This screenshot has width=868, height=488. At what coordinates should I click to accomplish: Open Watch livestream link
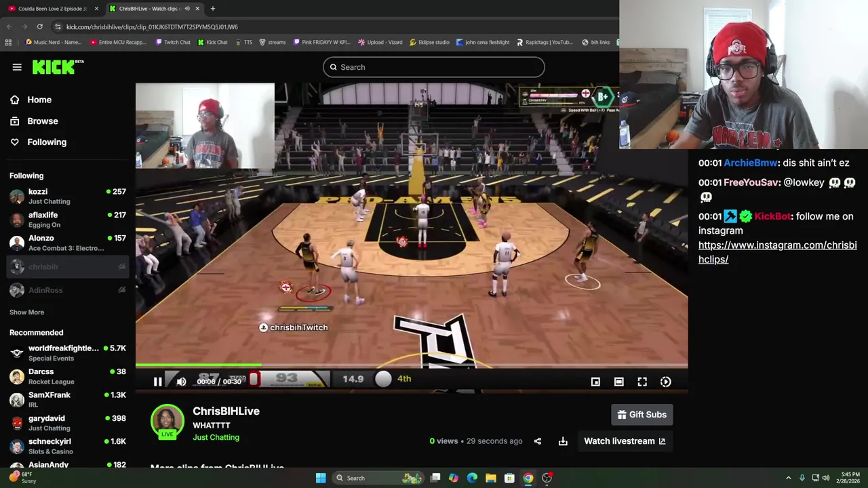point(625,441)
